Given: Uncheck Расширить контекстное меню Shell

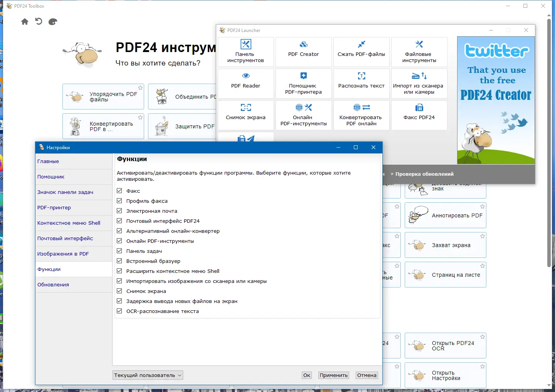Looking at the screenshot, I should pos(119,271).
